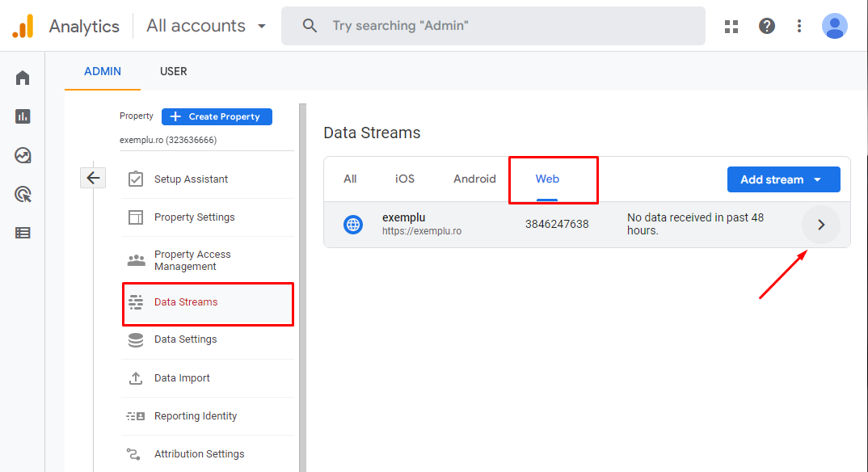The height and width of the screenshot is (472, 868).
Task: Open Property Settings menu item
Action: click(x=194, y=217)
